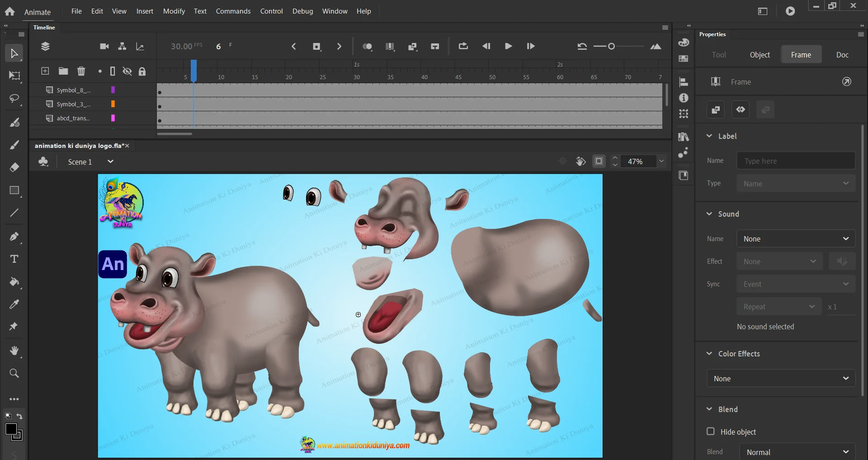Add a new layer in the timeline
Viewport: 868px width, 460px height.
tap(45, 71)
